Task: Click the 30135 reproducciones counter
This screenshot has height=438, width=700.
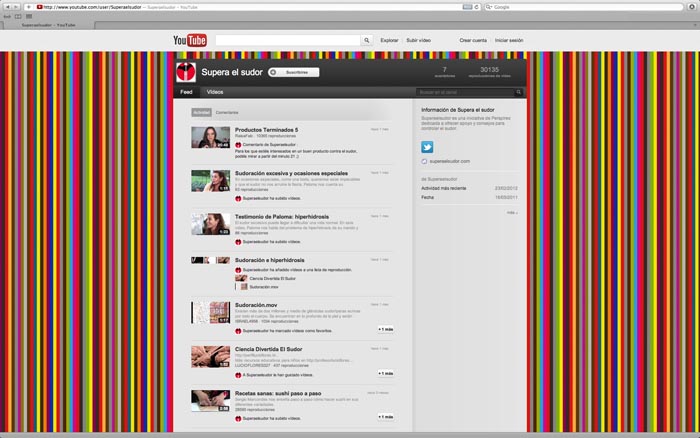Action: (489, 72)
